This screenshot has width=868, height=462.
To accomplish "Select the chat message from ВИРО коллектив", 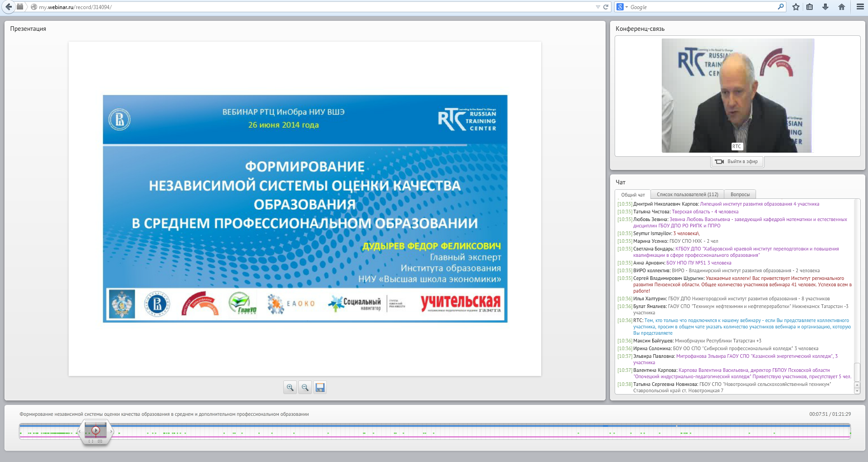I will pyautogui.click(x=718, y=271).
